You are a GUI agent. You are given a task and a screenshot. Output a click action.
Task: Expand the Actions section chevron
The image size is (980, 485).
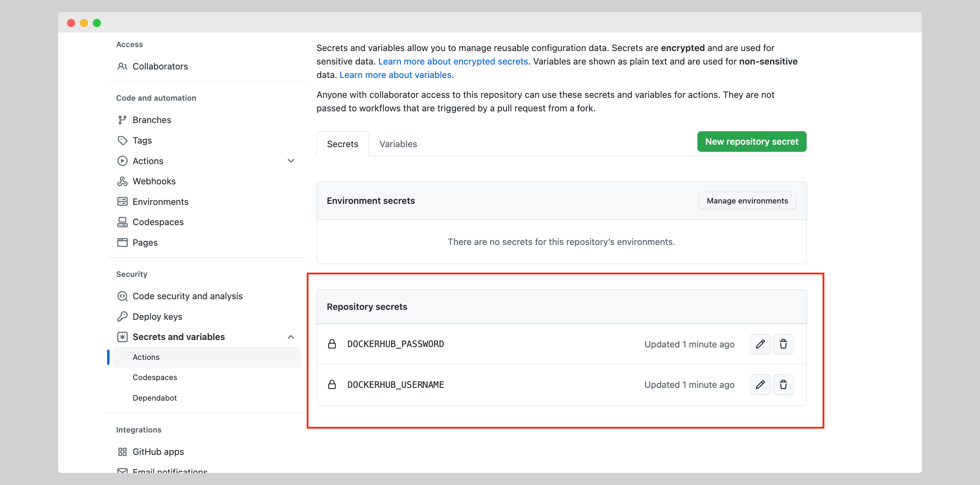[291, 161]
